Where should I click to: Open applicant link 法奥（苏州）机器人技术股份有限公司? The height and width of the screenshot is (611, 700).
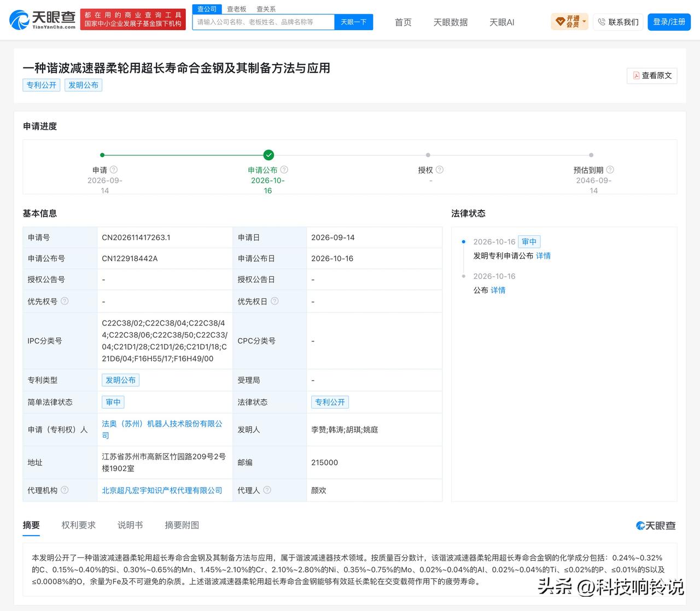click(162, 429)
